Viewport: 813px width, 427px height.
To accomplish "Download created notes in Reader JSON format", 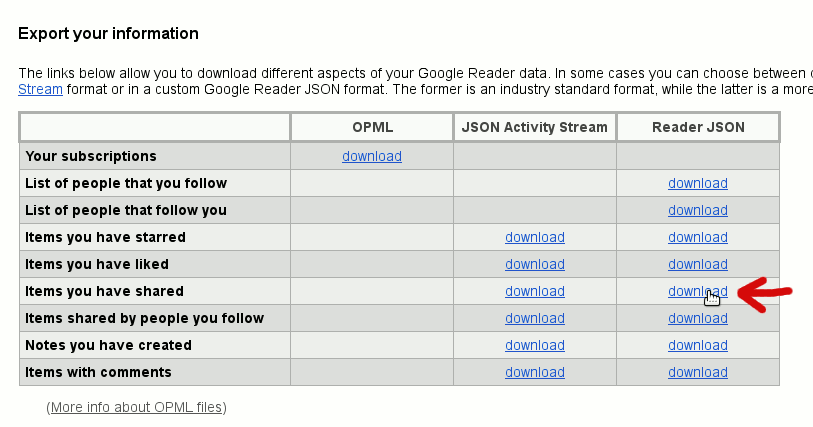I will pyautogui.click(x=697, y=346).
